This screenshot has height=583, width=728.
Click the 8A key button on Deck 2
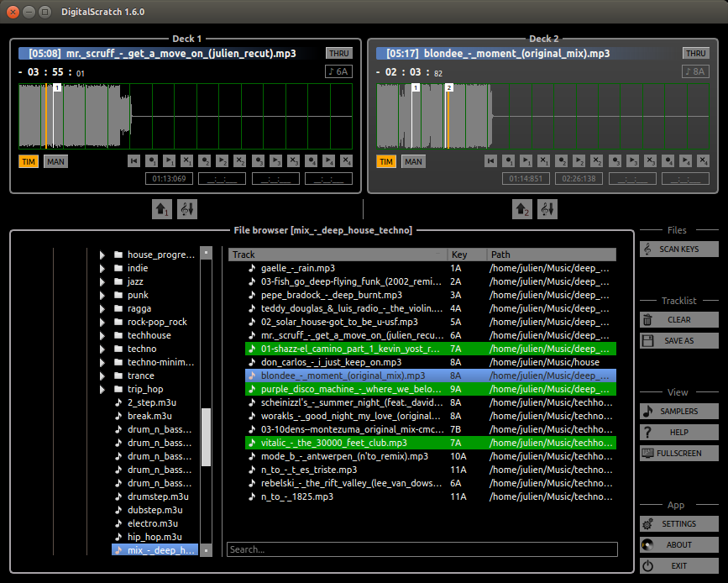tap(695, 71)
